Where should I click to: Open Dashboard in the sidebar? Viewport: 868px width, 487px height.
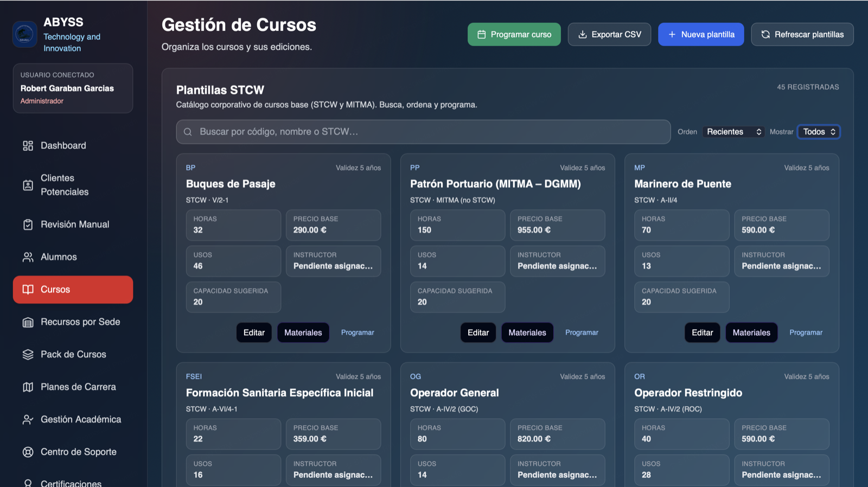click(73, 146)
